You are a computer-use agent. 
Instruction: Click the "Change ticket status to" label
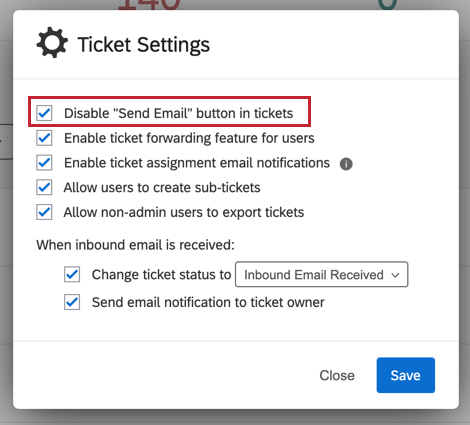click(x=161, y=274)
